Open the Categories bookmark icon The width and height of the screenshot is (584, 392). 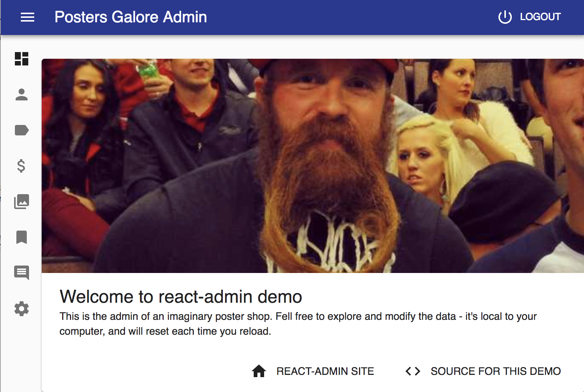point(22,237)
